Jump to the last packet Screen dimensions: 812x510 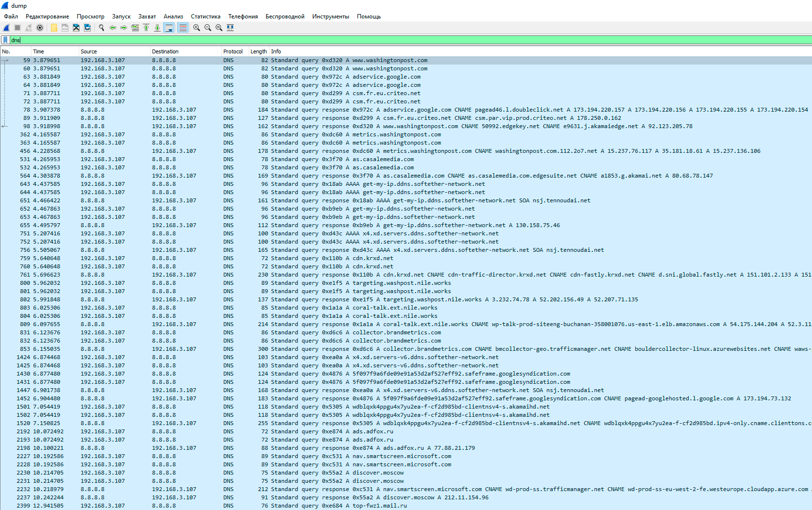[x=157, y=28]
